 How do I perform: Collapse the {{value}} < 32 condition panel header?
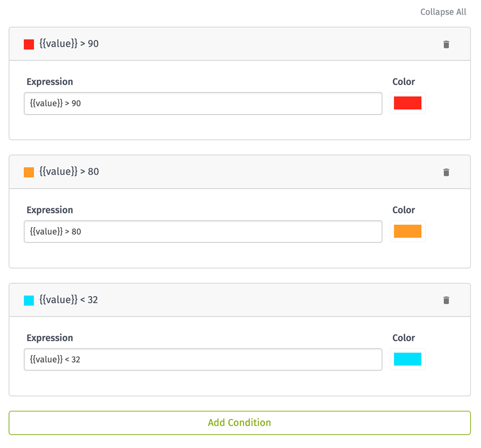(x=240, y=300)
